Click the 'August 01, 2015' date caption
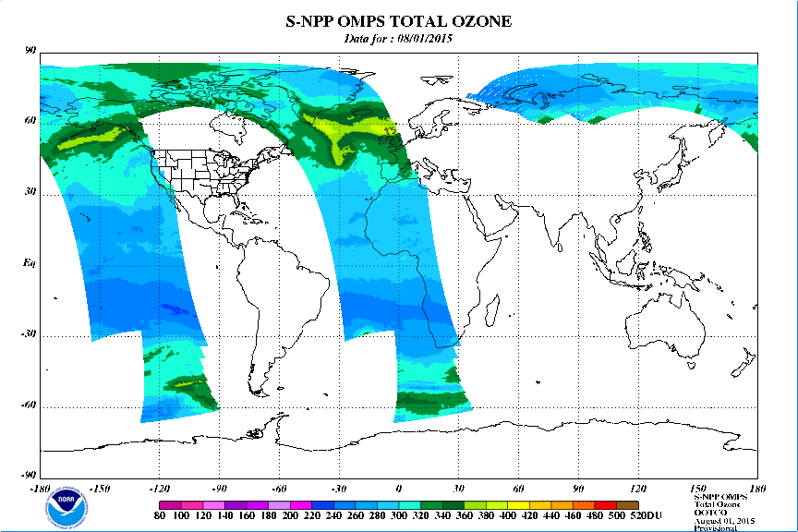Image resolution: width=798 pixels, height=532 pixels. tap(724, 521)
